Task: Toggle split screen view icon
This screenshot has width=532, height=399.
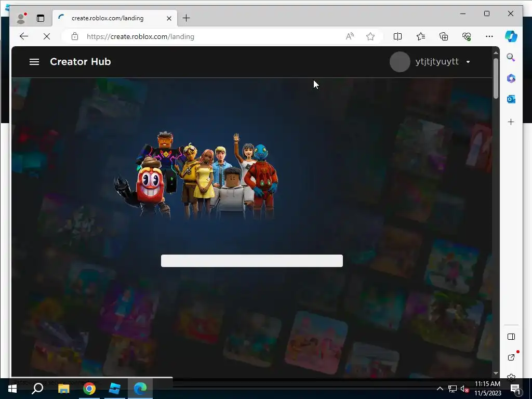Action: (x=397, y=36)
